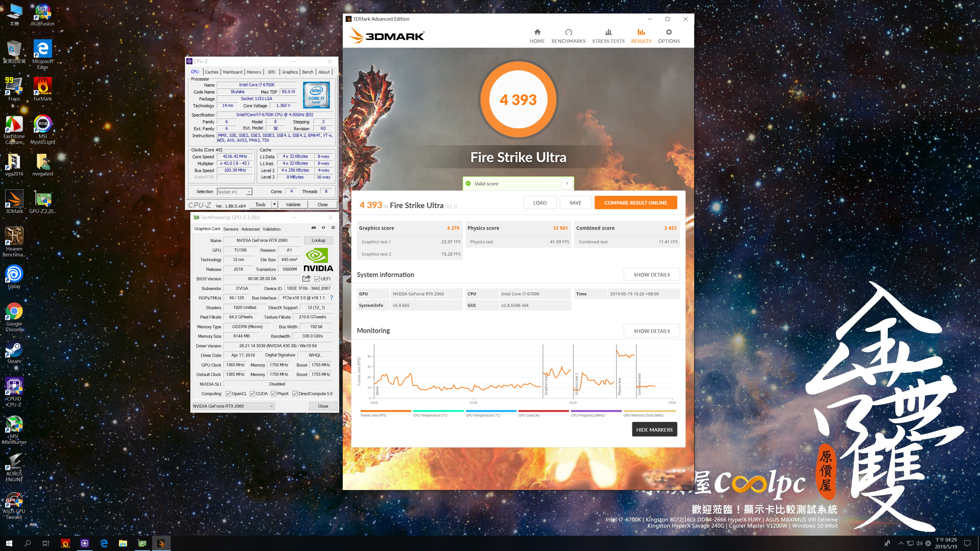Open Task View on taskbar
The height and width of the screenshot is (551, 980).
pos(46,543)
